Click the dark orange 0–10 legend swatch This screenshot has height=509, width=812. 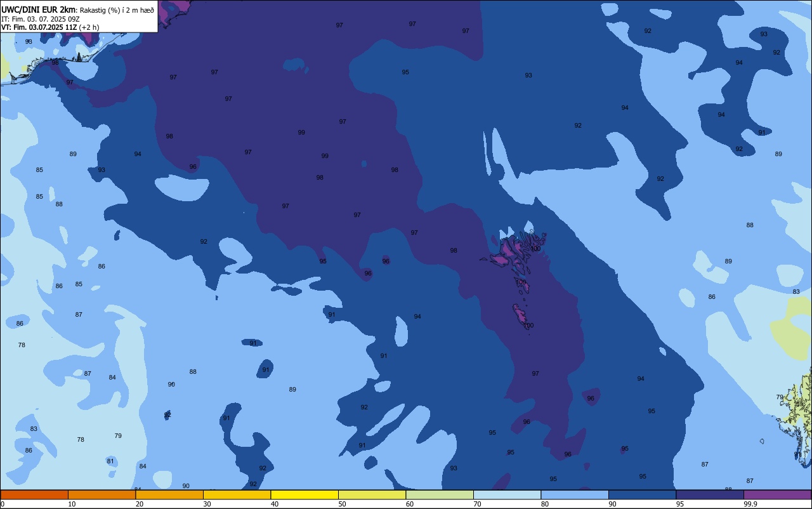34,494
